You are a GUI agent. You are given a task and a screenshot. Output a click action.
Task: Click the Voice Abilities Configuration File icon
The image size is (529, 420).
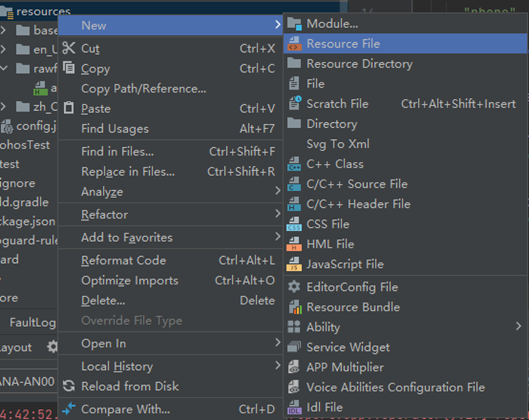294,387
